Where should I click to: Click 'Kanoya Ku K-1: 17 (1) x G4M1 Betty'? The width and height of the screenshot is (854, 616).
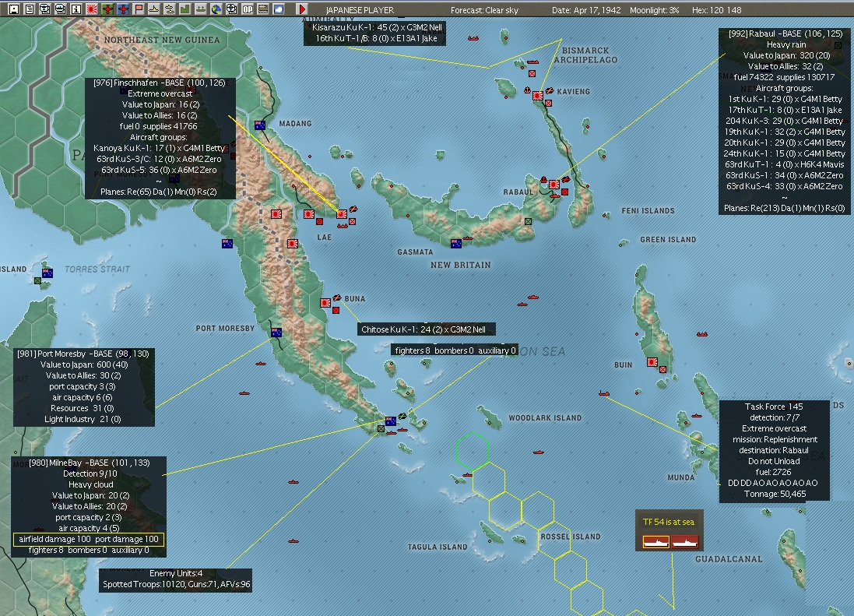point(159,148)
